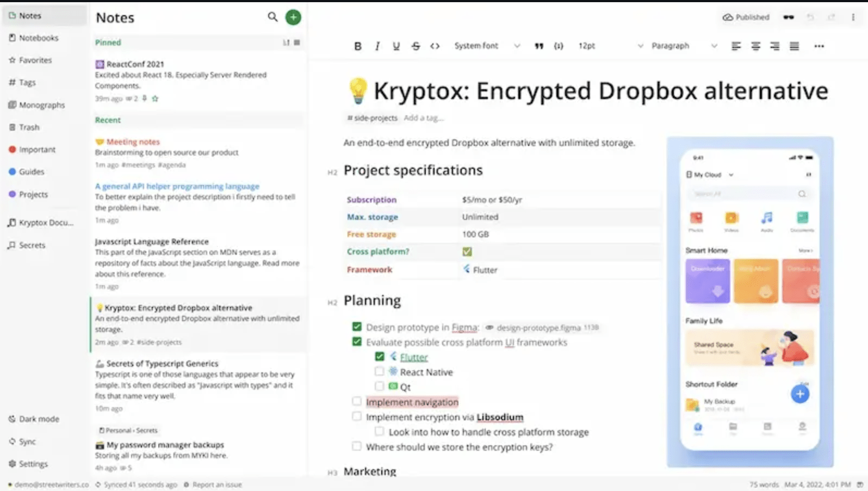Open the Trash section
868x491 pixels.
(x=44, y=127)
